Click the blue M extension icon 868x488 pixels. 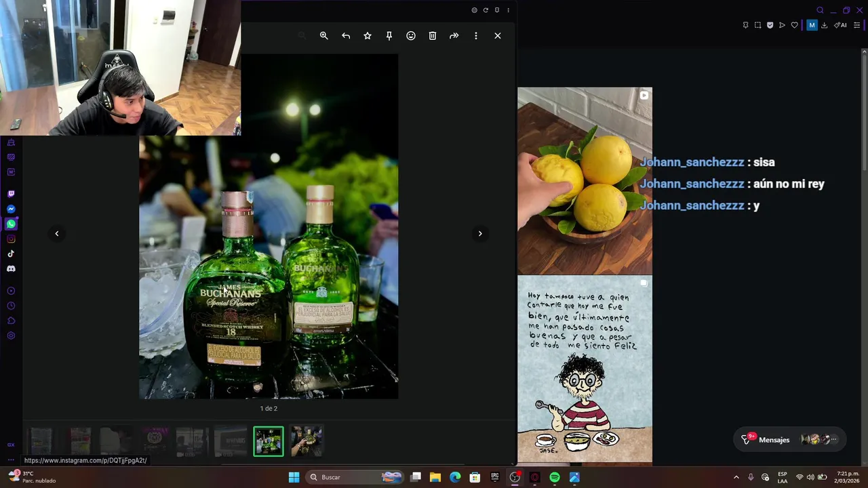pyautogui.click(x=812, y=25)
